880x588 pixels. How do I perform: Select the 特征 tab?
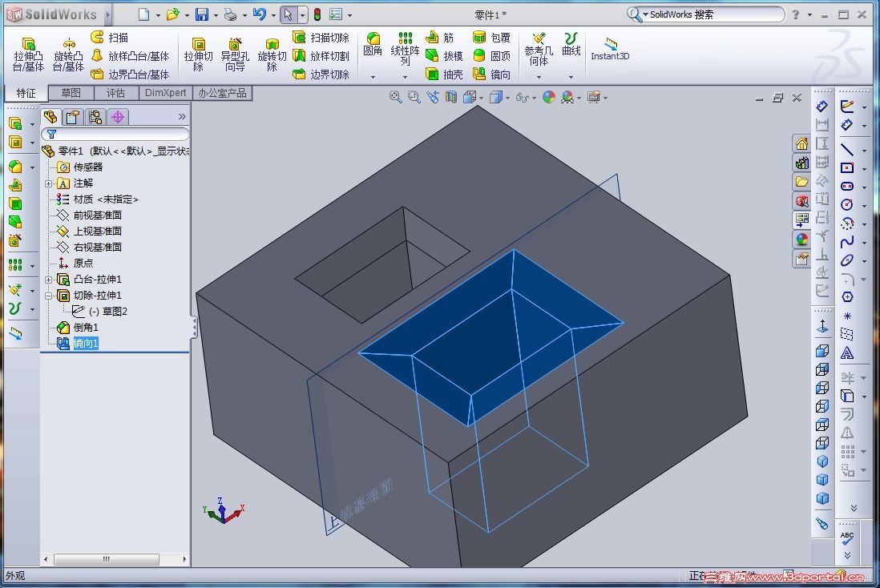click(x=26, y=93)
